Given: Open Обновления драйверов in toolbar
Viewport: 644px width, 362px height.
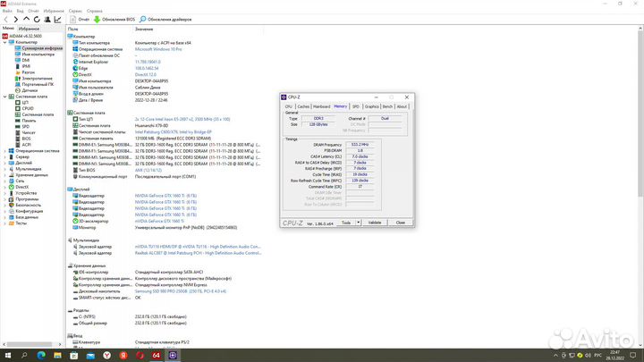Looking at the screenshot, I should tap(165, 20).
